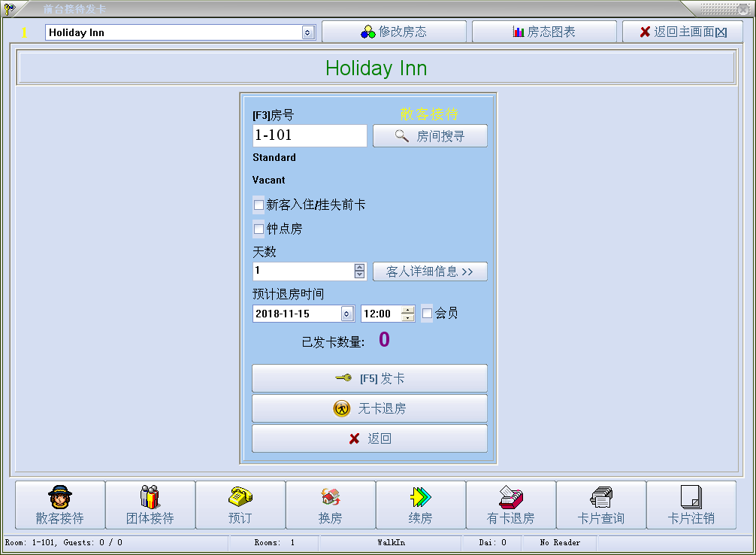756x555 pixels.
Task: Open 续房 extend stay function
Action: click(420, 505)
